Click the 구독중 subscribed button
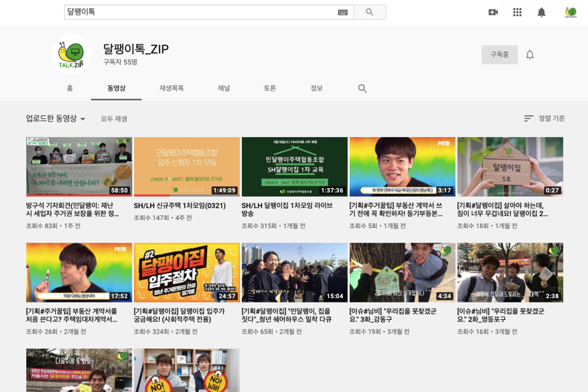The image size is (588, 392). pyautogui.click(x=500, y=55)
